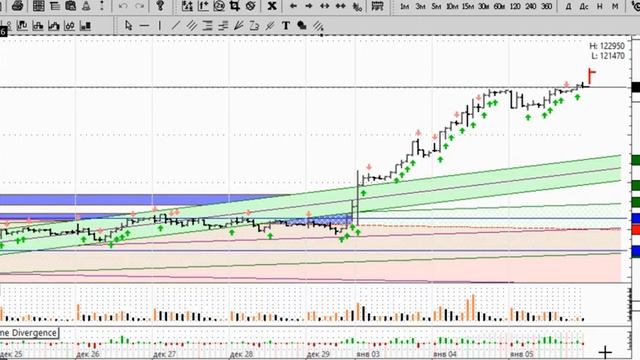Select the monthly М timeframe button
This screenshot has height=360, width=640.
coord(615,7)
